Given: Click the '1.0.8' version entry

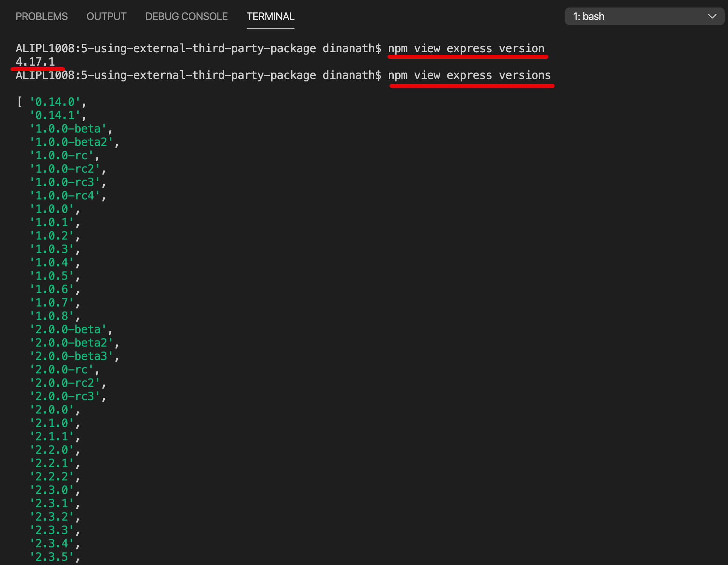Looking at the screenshot, I should coord(52,316).
